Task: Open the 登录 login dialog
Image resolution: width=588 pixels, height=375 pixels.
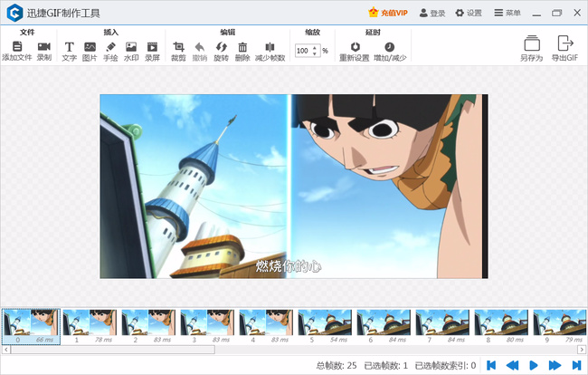Action: pyautogui.click(x=432, y=13)
